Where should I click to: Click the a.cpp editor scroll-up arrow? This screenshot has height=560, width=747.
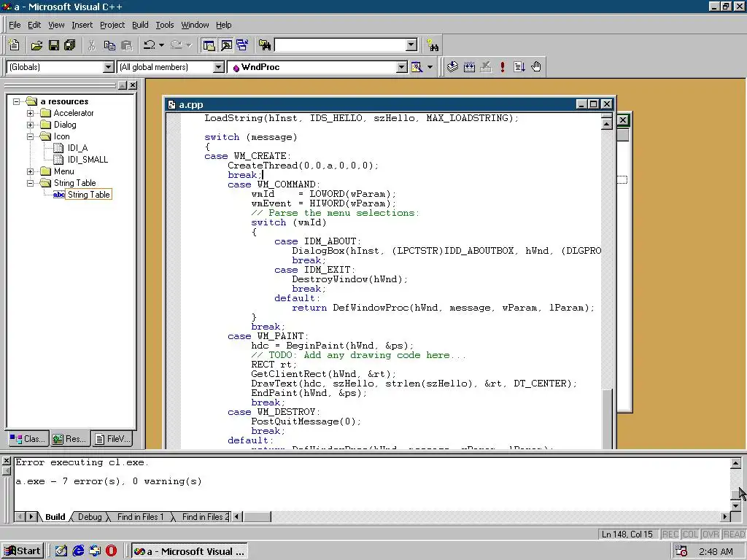[606, 124]
